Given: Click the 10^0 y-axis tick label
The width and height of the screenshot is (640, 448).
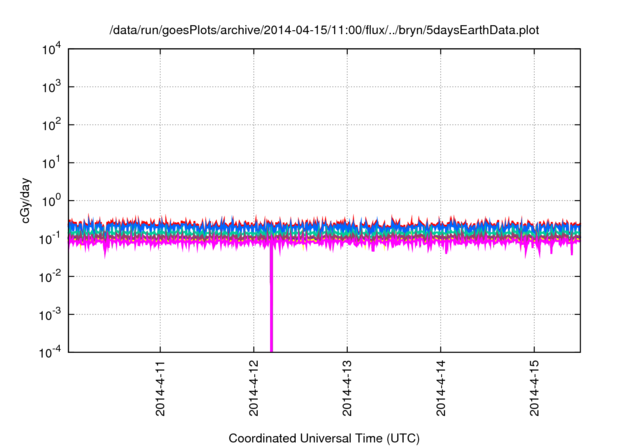Looking at the screenshot, I should pyautogui.click(x=51, y=201).
